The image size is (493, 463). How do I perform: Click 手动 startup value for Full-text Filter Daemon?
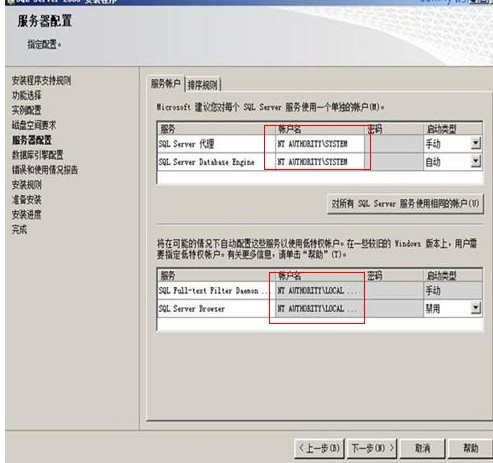point(453,291)
